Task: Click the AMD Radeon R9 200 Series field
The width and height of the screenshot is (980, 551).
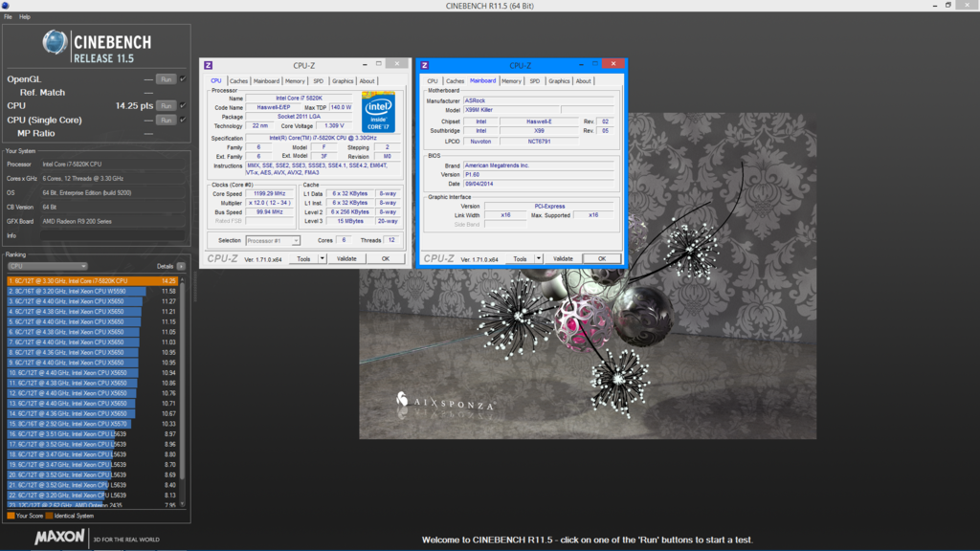Action: pyautogui.click(x=113, y=221)
